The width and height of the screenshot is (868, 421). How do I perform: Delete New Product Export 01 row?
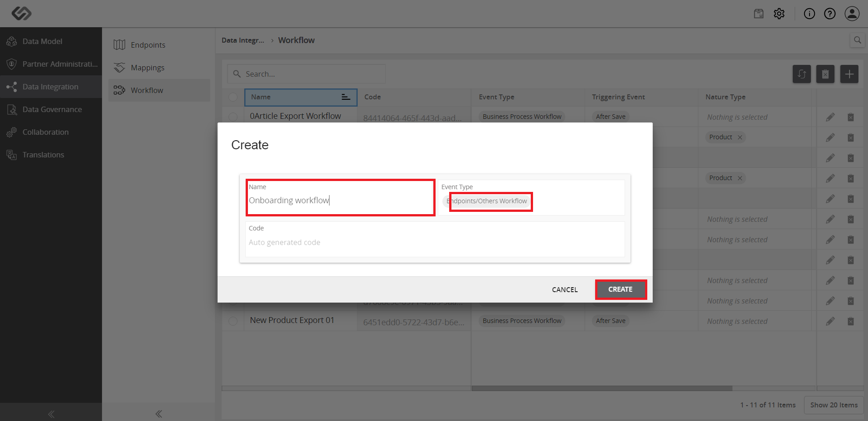coord(851,321)
